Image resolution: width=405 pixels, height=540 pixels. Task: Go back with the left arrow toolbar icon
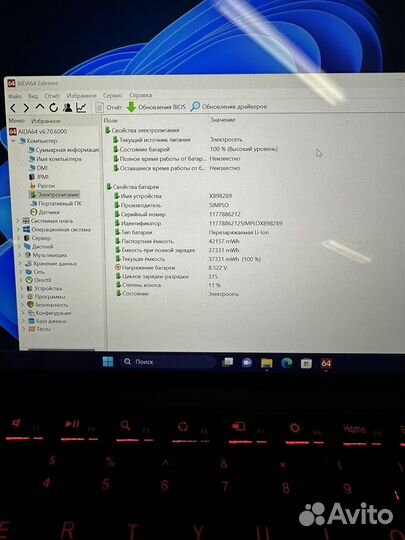pos(13,108)
